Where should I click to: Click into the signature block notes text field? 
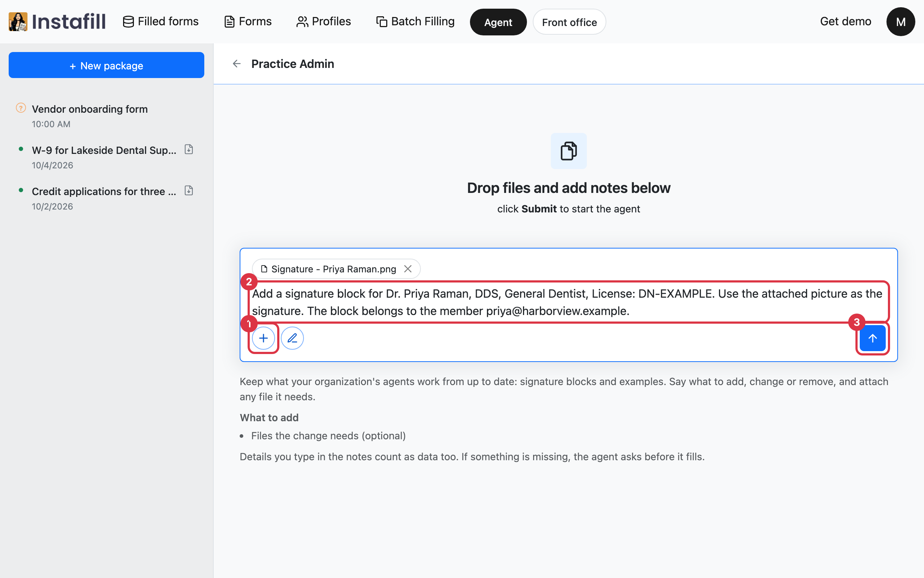568,302
